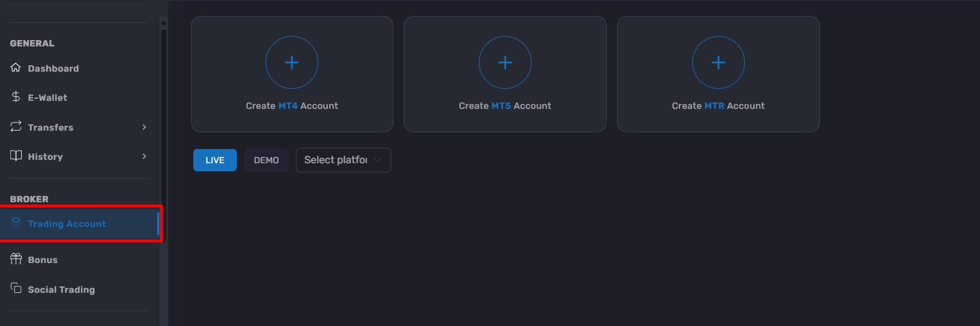The height and width of the screenshot is (326, 980).
Task: Click the Create MT5 Account label
Action: (x=505, y=106)
